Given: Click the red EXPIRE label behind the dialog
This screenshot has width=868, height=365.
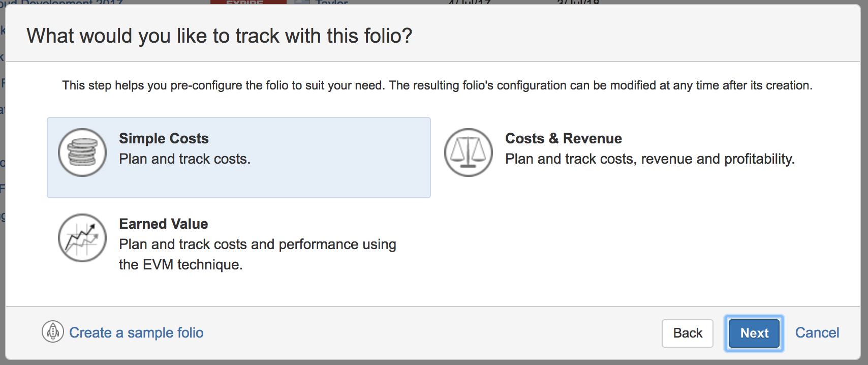Looking at the screenshot, I should 248,3.
